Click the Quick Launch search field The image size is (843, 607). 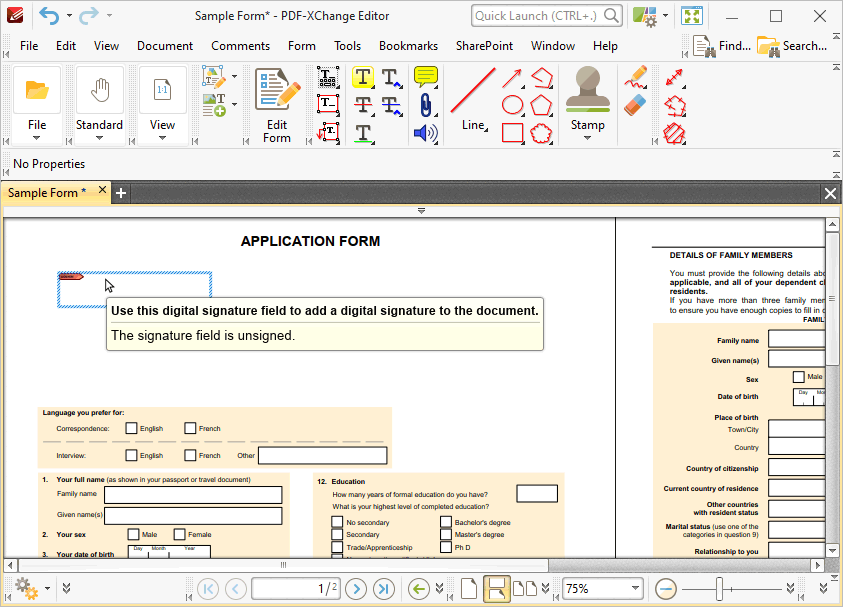(547, 16)
